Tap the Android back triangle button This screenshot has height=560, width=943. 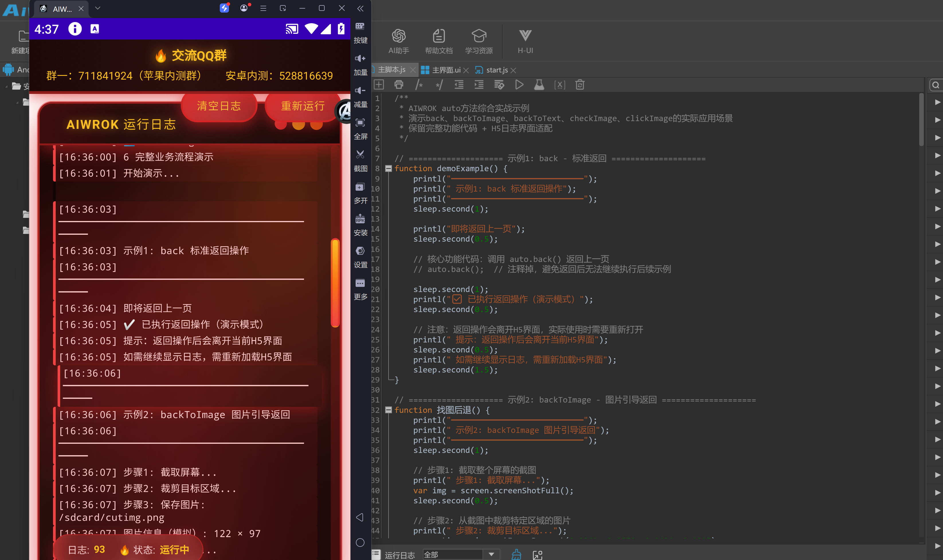coord(360,517)
